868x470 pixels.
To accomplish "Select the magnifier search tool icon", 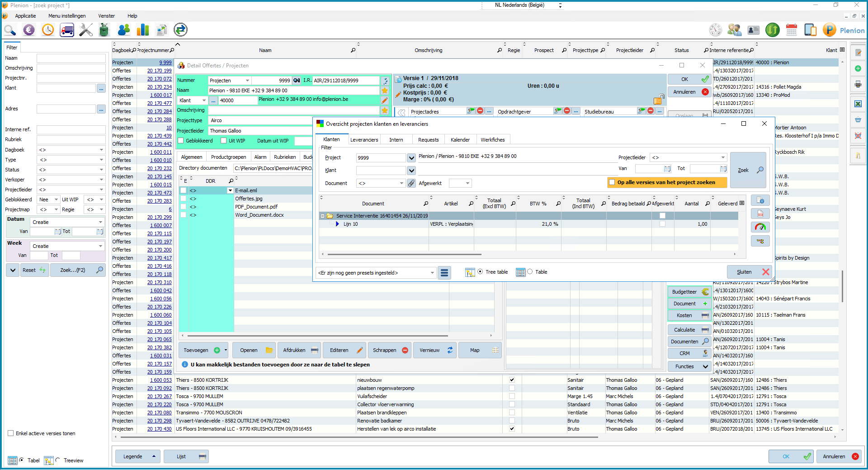I will pyautogui.click(x=10, y=30).
